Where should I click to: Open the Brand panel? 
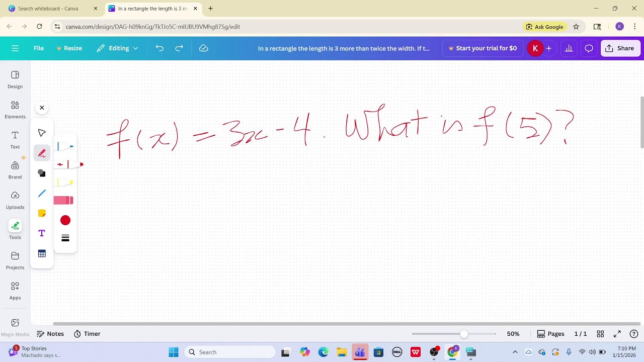click(15, 170)
